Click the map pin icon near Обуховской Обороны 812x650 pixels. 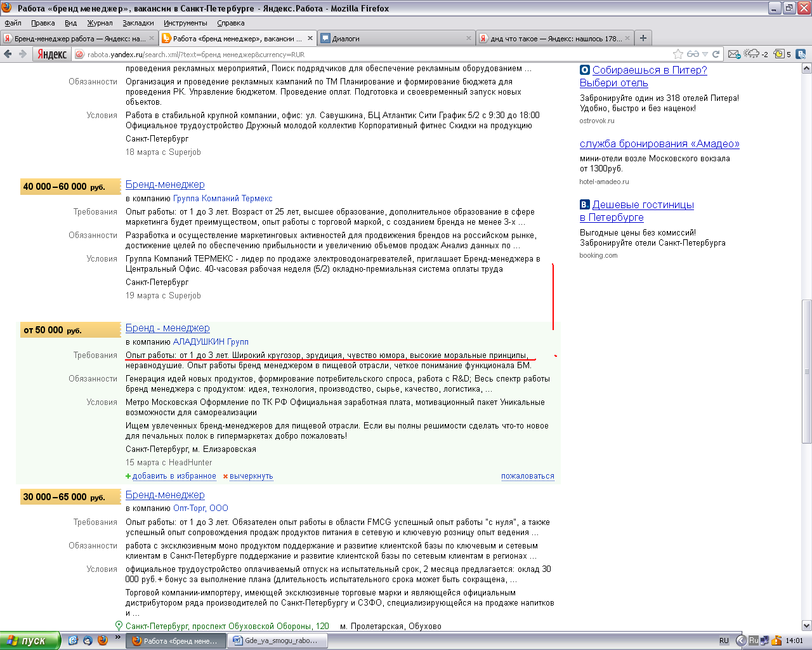click(119, 626)
